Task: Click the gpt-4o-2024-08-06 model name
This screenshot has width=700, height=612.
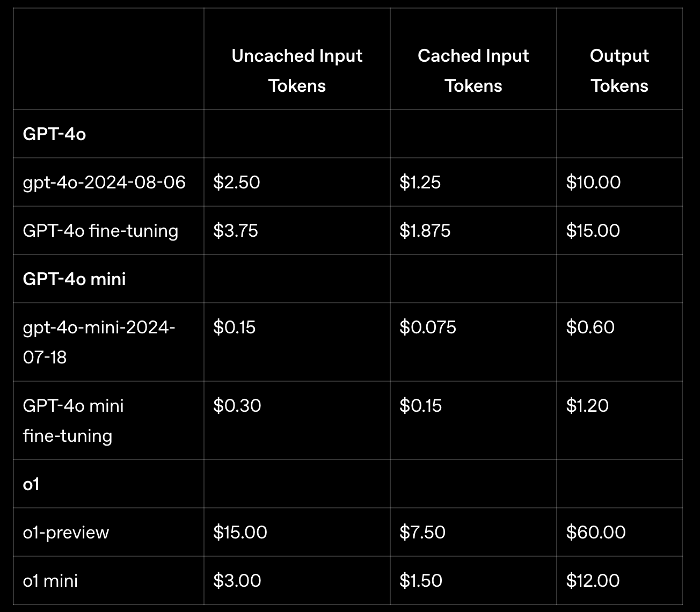Action: [104, 183]
